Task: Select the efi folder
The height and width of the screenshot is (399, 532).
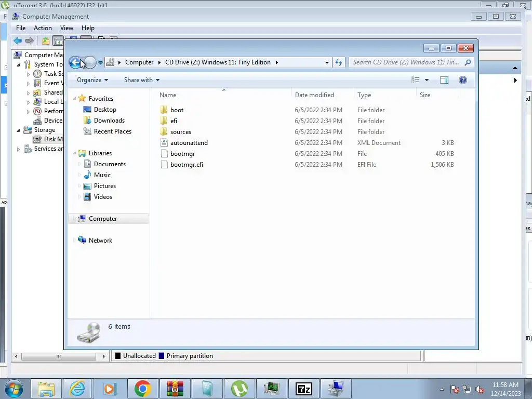Action: pyautogui.click(x=174, y=121)
